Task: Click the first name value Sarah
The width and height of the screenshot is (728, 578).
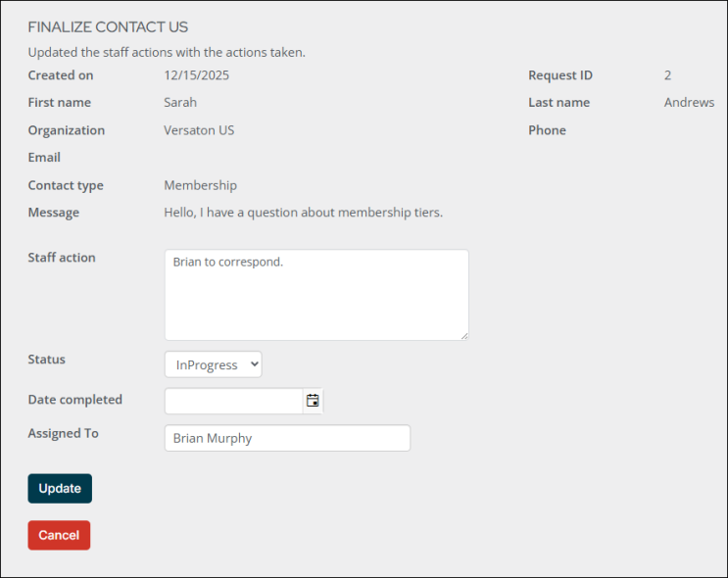Action: (x=180, y=103)
